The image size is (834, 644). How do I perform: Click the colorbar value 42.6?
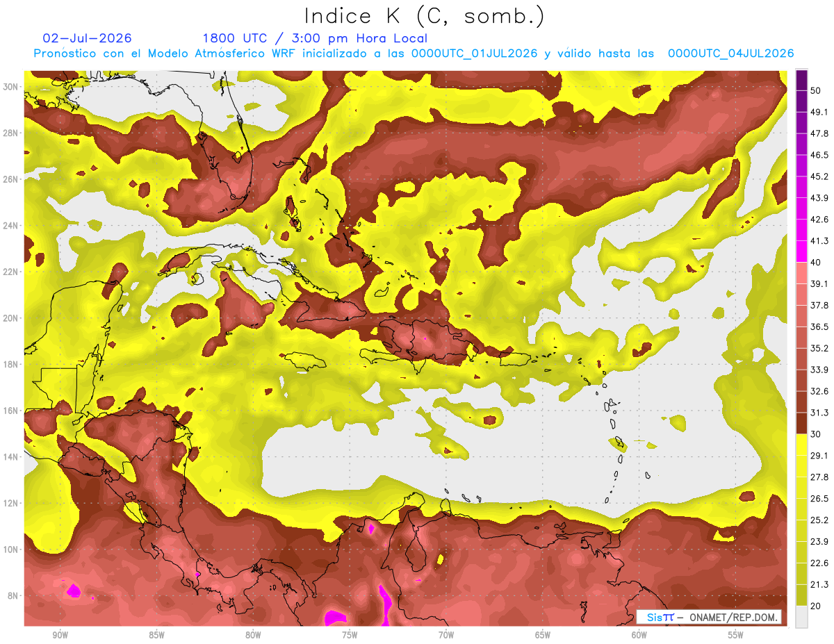[x=819, y=220]
